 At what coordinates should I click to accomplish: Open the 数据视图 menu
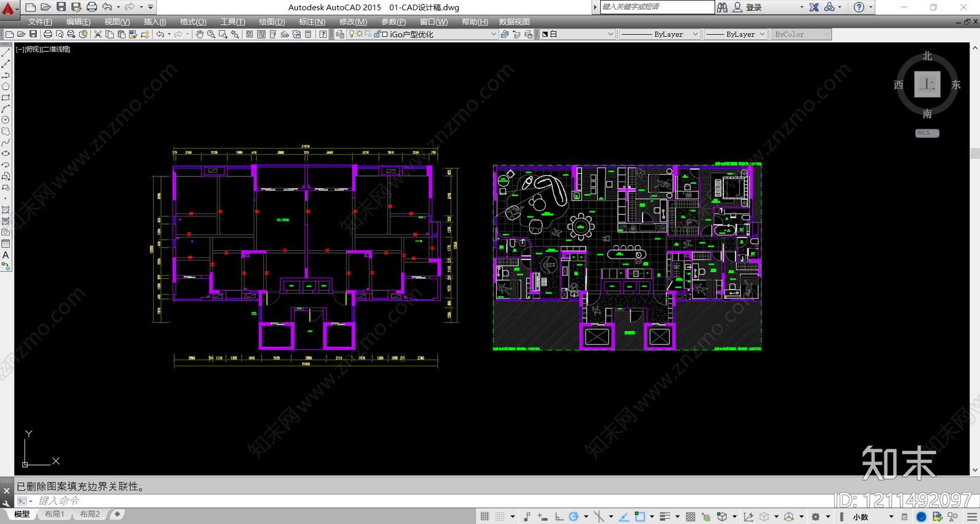(x=514, y=21)
